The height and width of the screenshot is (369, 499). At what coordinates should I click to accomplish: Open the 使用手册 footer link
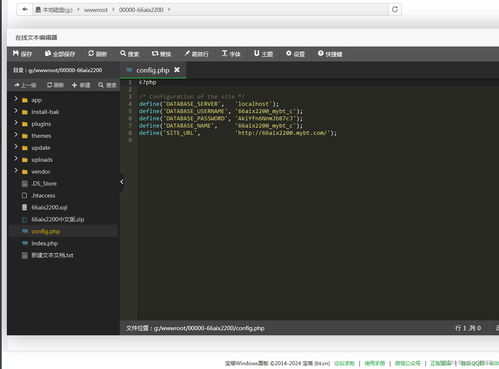(375, 363)
